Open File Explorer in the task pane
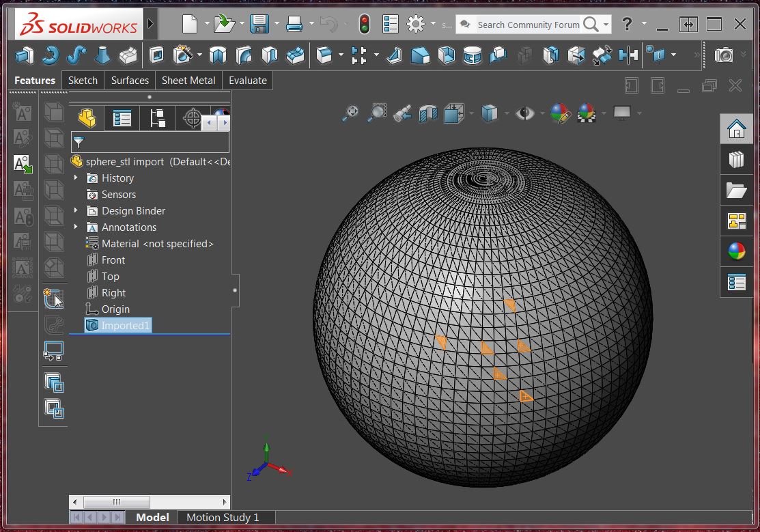This screenshot has width=760, height=532. pos(736,191)
